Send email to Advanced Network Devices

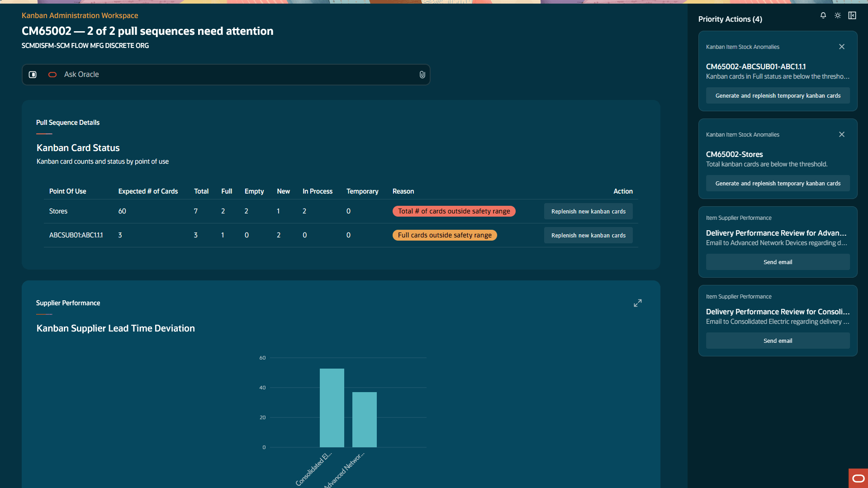click(x=778, y=262)
